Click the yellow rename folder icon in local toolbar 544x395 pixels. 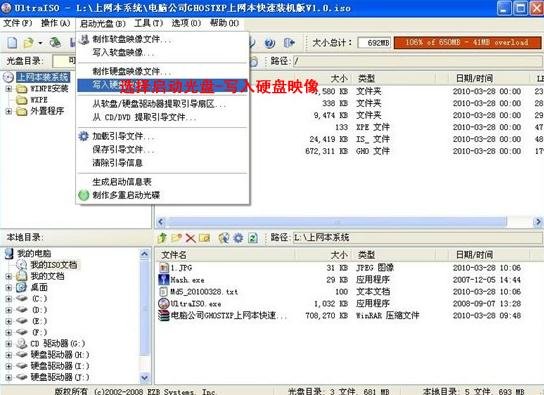pyautogui.click(x=204, y=238)
